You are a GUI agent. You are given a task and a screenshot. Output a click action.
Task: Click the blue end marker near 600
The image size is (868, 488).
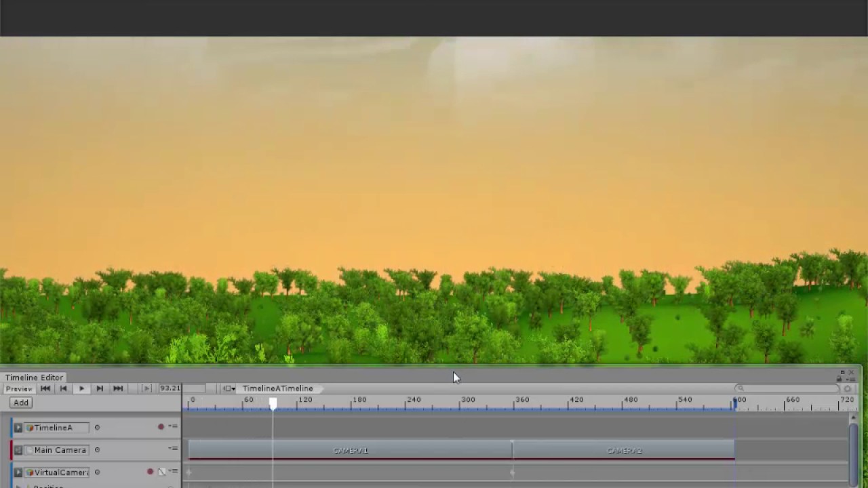click(735, 403)
